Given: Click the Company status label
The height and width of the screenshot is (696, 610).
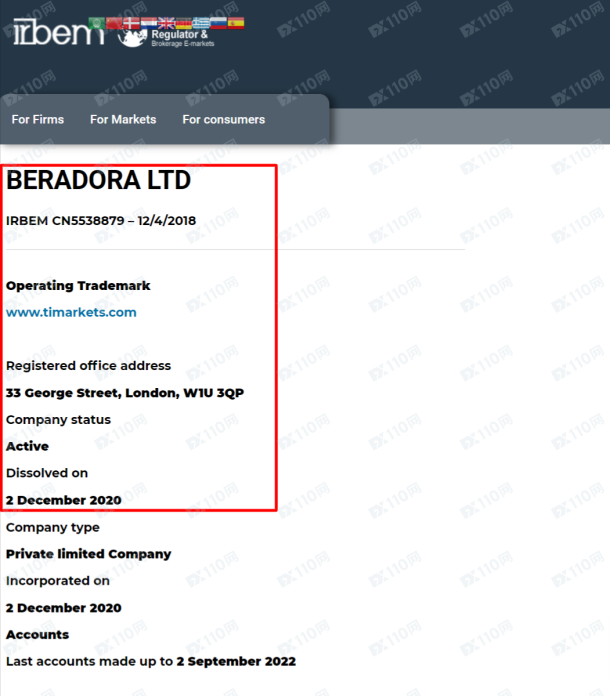Looking at the screenshot, I should [x=58, y=419].
